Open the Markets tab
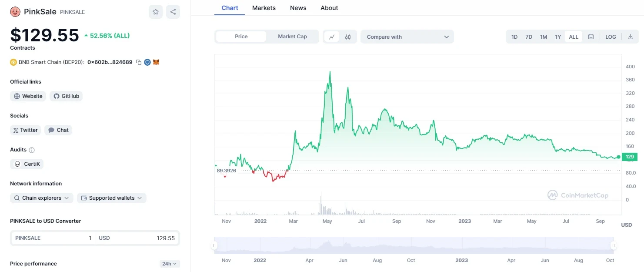 coord(264,8)
